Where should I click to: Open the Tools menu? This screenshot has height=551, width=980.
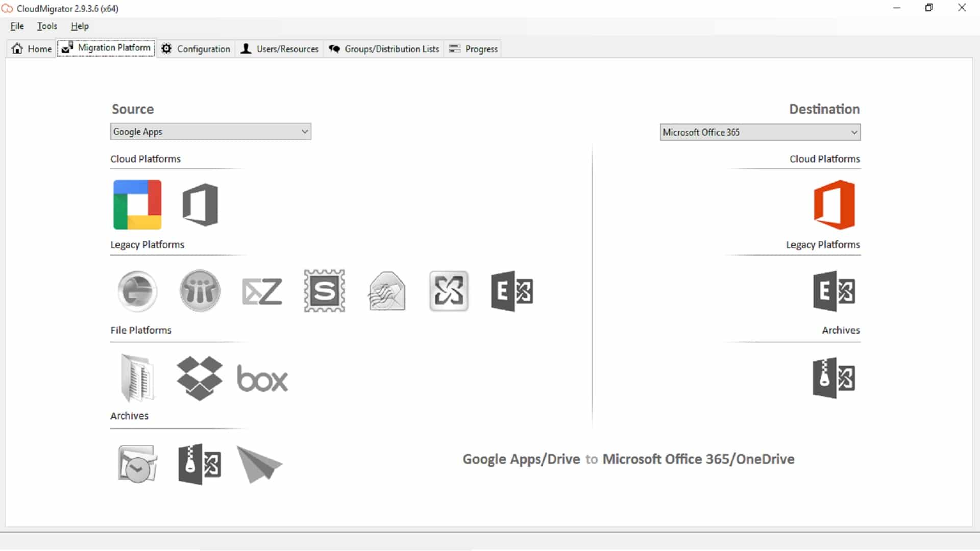pos(47,26)
